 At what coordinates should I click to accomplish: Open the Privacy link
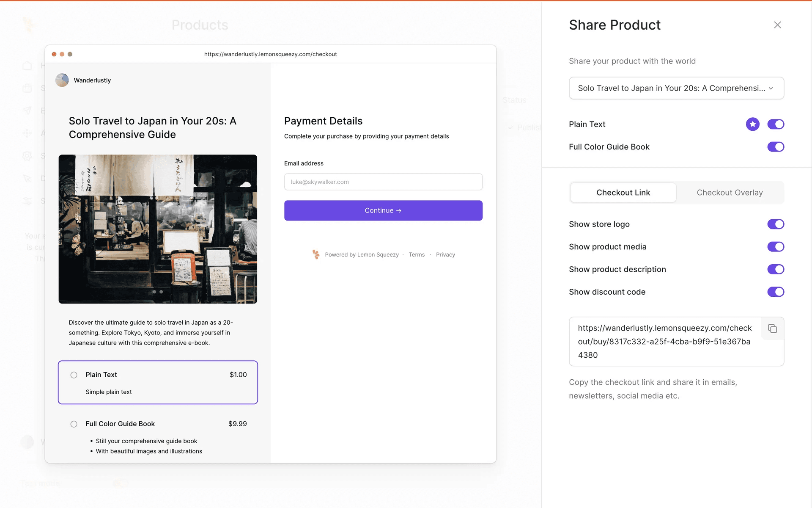(445, 255)
